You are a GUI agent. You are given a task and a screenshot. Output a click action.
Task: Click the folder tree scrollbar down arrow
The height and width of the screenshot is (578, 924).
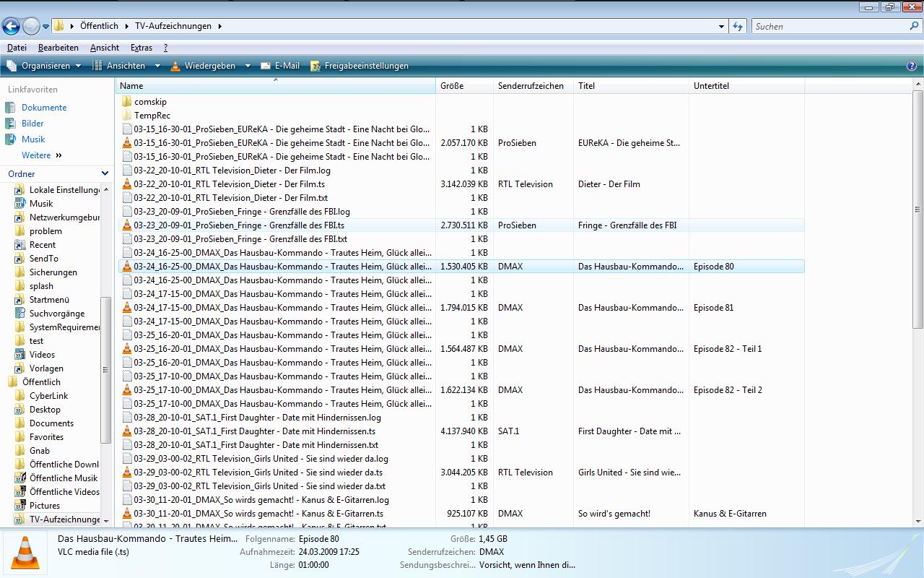[106, 520]
